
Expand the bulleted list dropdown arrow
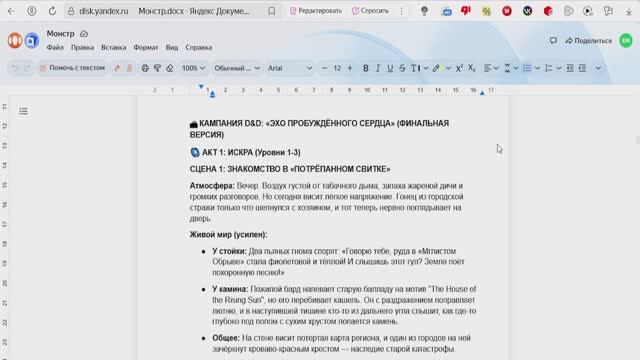coord(538,68)
